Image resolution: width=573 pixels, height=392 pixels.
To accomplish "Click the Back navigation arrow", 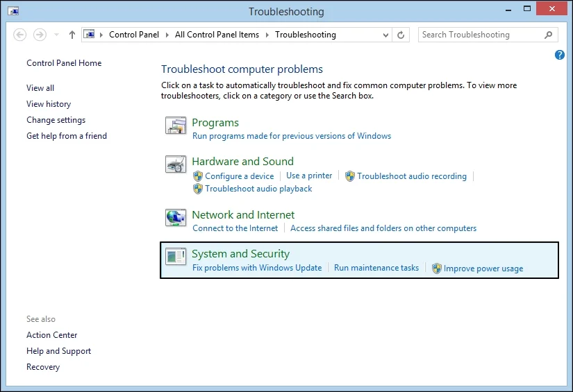I will pos(19,35).
